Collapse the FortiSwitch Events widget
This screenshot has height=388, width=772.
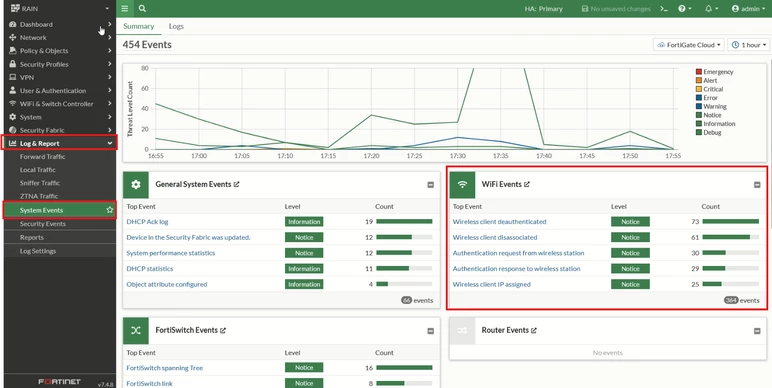tap(431, 331)
